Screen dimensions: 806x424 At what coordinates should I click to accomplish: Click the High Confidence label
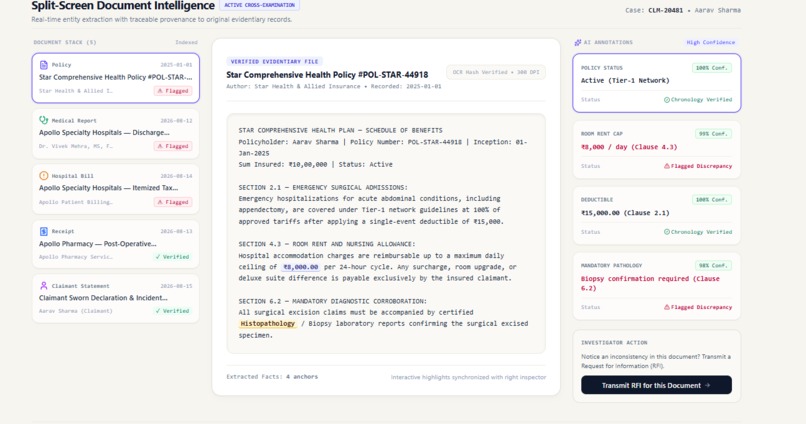click(710, 43)
